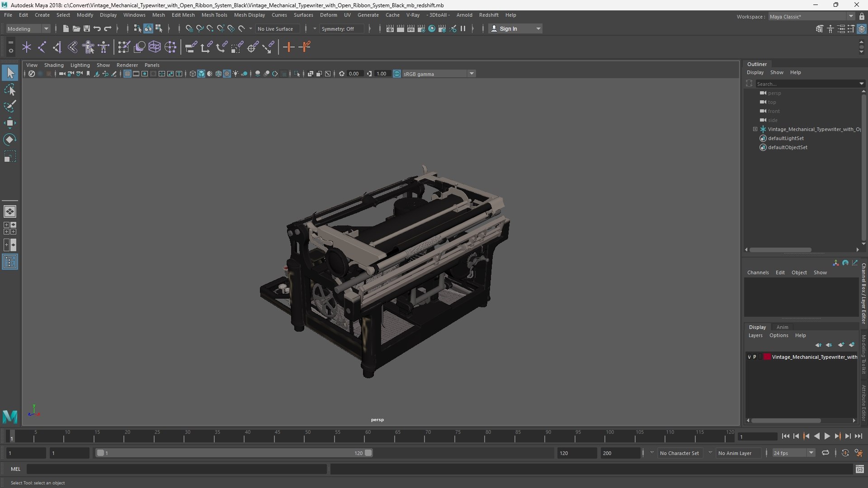Screen dimensions: 868x488
Task: Switch to the Anim layer tab
Action: (x=782, y=327)
